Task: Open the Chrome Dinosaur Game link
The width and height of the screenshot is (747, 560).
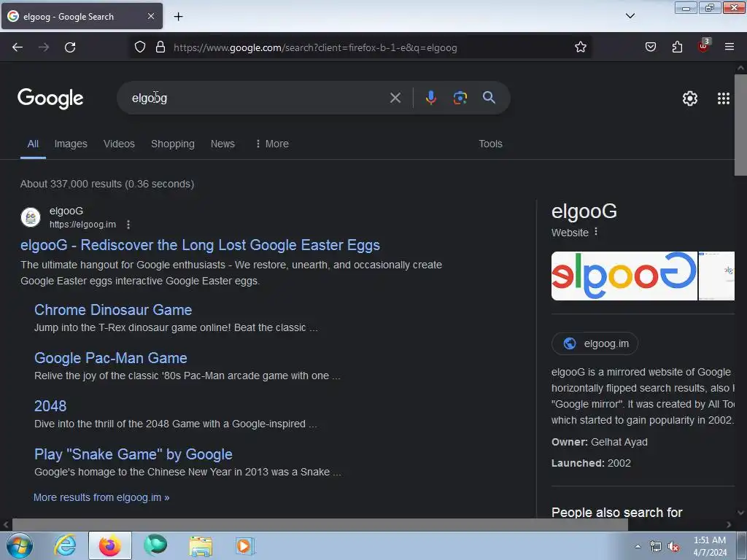Action: point(113,310)
